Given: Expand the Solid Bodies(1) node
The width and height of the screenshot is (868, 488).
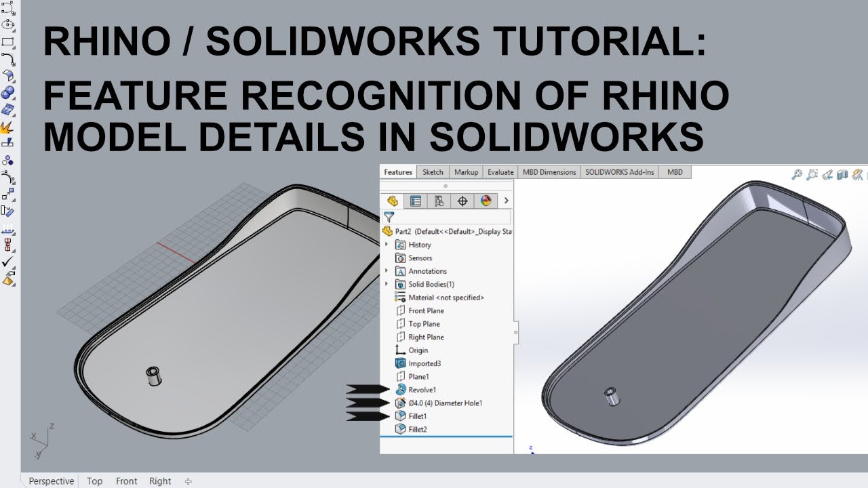Looking at the screenshot, I should tap(387, 284).
